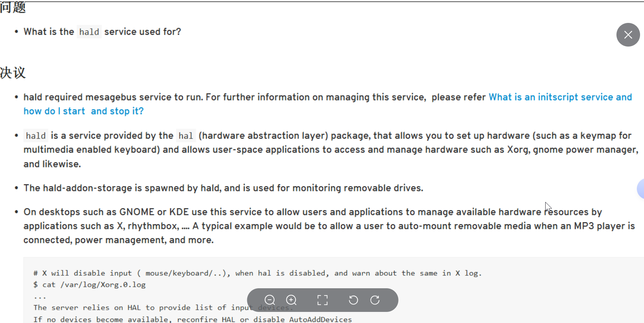
Task: Open 'What is an initscript service' link
Action: [560, 97]
